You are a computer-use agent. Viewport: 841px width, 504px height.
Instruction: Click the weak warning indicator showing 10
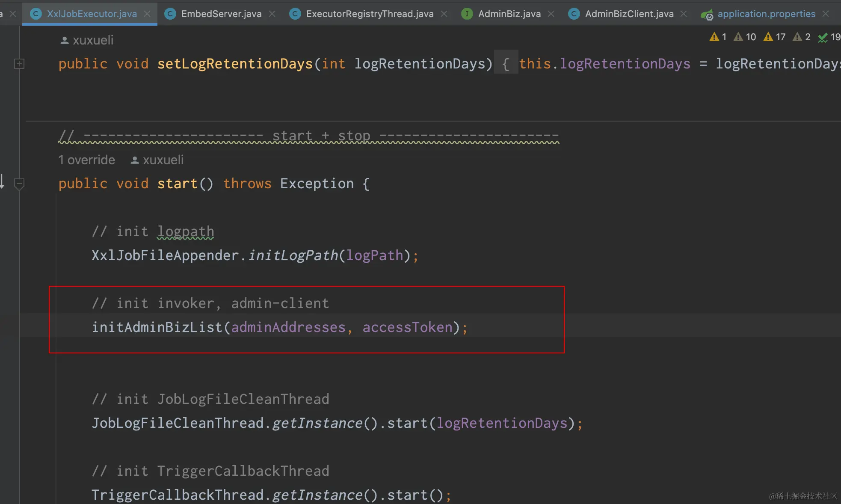745,37
